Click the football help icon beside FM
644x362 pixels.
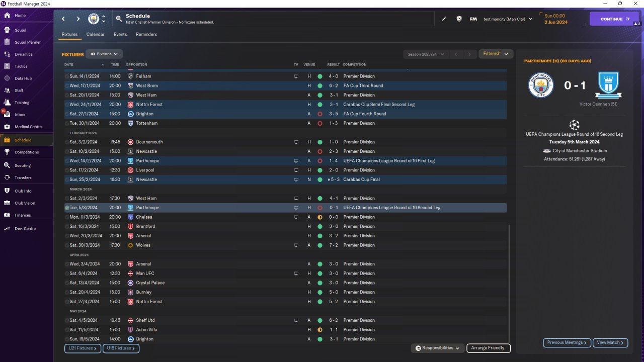[x=459, y=19]
